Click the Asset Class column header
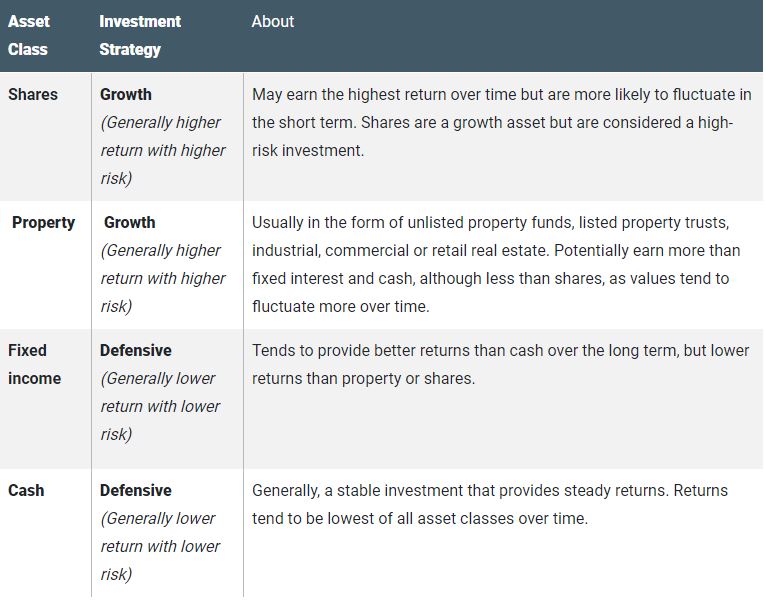 point(28,35)
